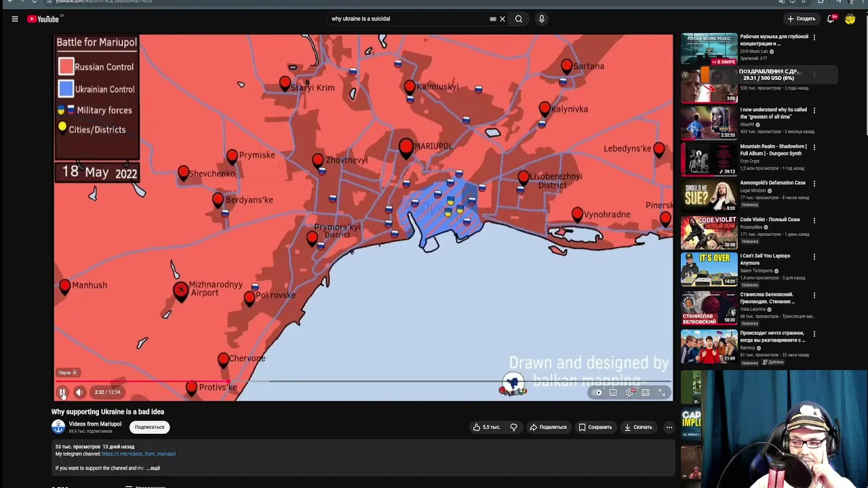Open options menu for Рабочая музыка video

(x=814, y=37)
